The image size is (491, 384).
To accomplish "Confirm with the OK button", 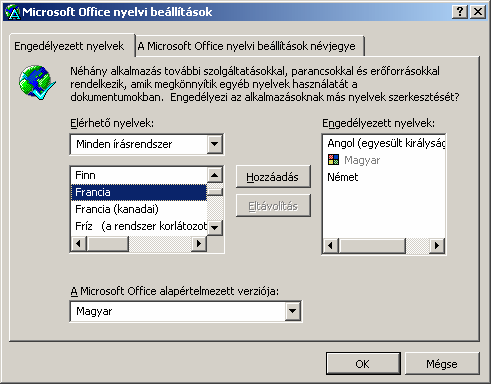I will coord(363,364).
